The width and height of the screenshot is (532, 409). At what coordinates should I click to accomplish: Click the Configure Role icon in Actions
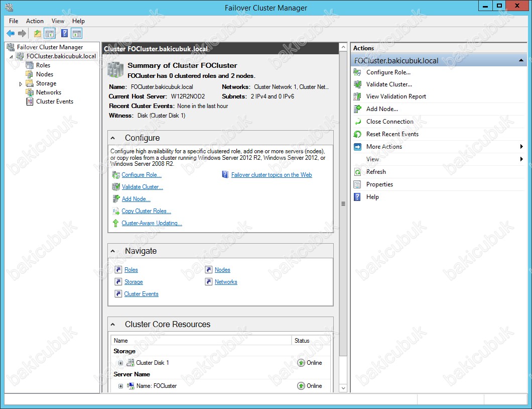pos(358,72)
